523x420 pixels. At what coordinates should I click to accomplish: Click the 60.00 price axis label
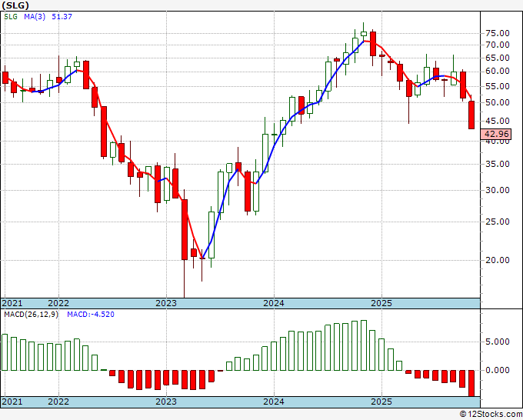point(498,71)
